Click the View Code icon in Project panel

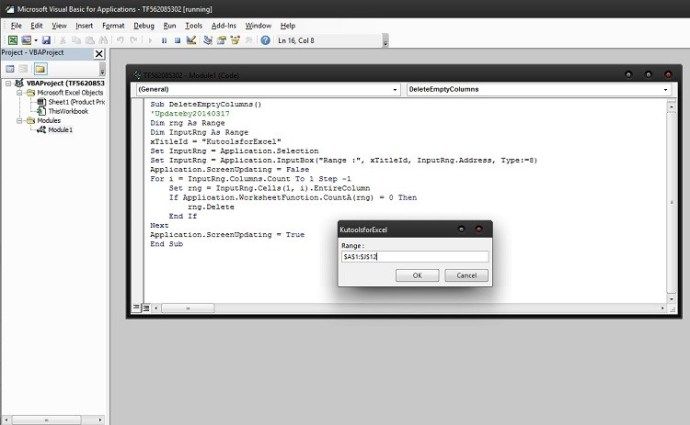[x=9, y=68]
